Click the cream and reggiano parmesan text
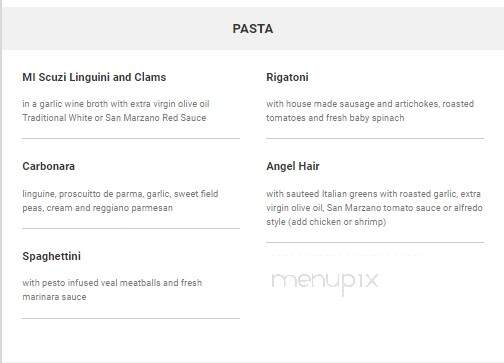The image size is (504, 363). [97, 208]
